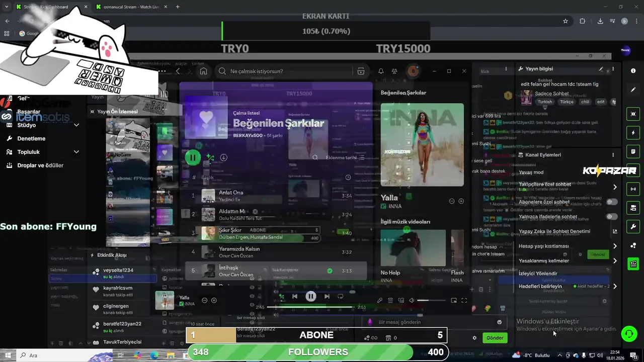Open Droplar ve ödüller page
Viewport: 644px width, 362px height.
point(40,165)
